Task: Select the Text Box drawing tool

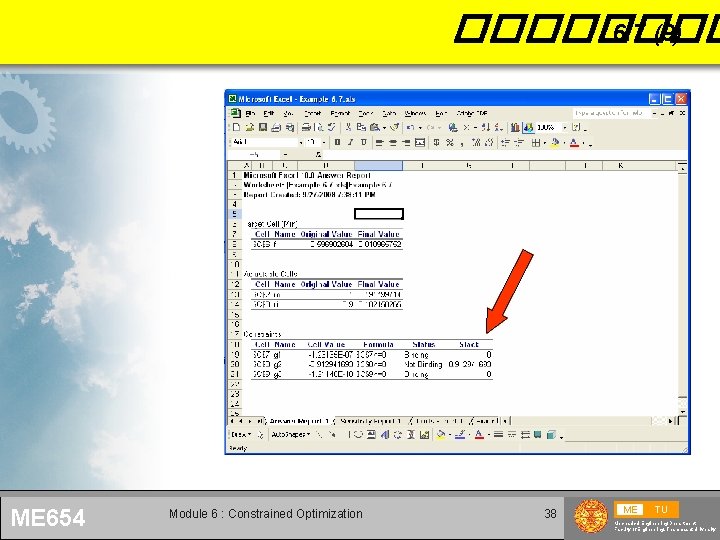Action: tap(371, 434)
